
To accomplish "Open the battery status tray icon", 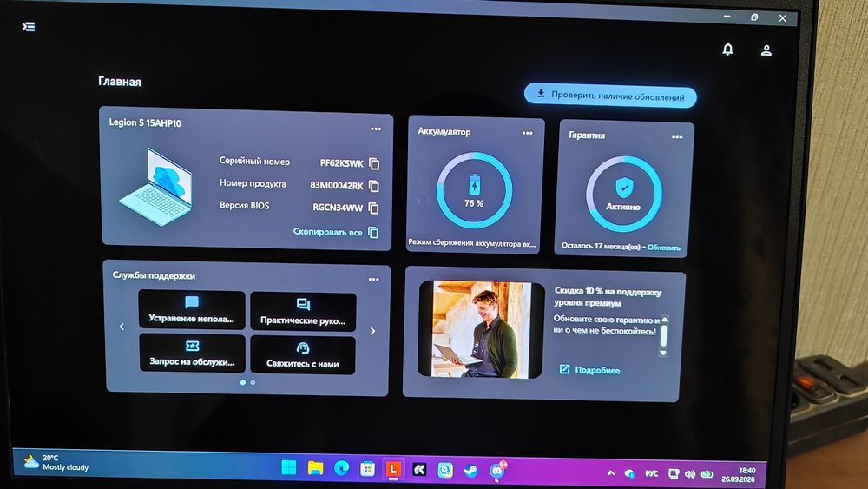I will tap(707, 474).
